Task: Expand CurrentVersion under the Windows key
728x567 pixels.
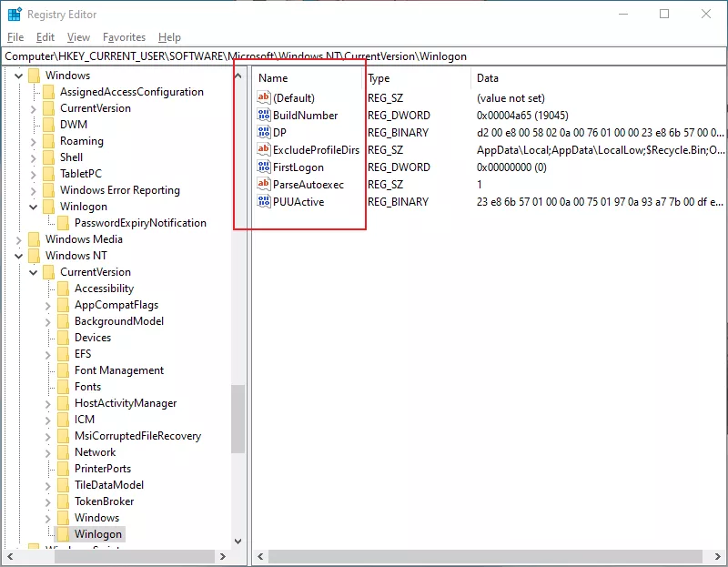Action: [34, 108]
